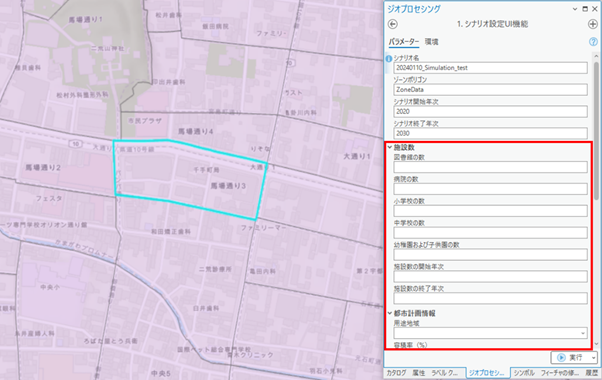Open the ラベルク... pane tab
This screenshot has height=380, width=602.
[445, 373]
